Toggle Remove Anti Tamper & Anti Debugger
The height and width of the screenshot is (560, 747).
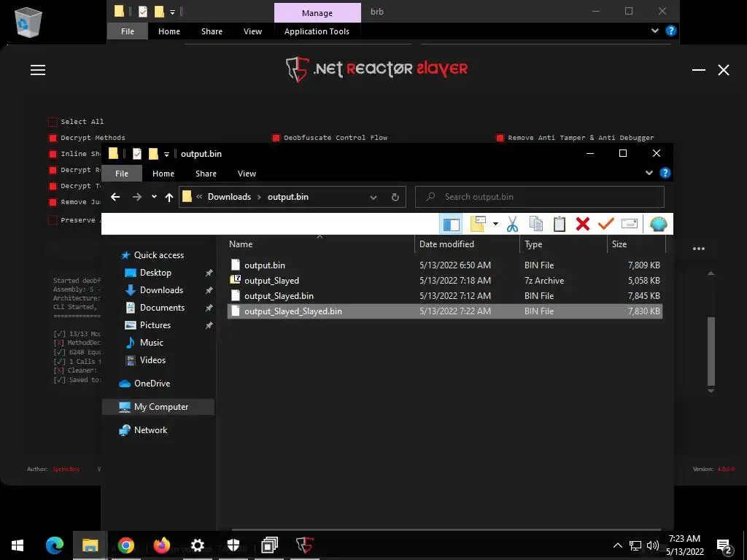pyautogui.click(x=500, y=138)
